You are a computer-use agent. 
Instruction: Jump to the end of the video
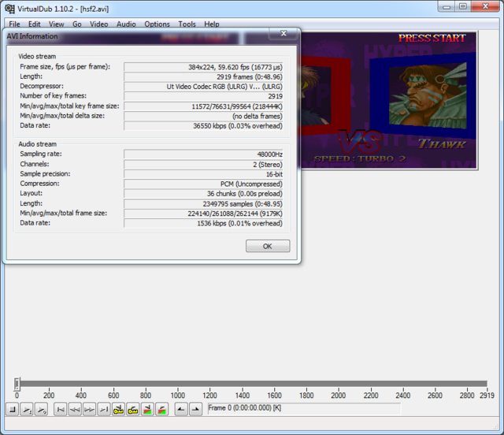pyautogui.click(x=104, y=409)
